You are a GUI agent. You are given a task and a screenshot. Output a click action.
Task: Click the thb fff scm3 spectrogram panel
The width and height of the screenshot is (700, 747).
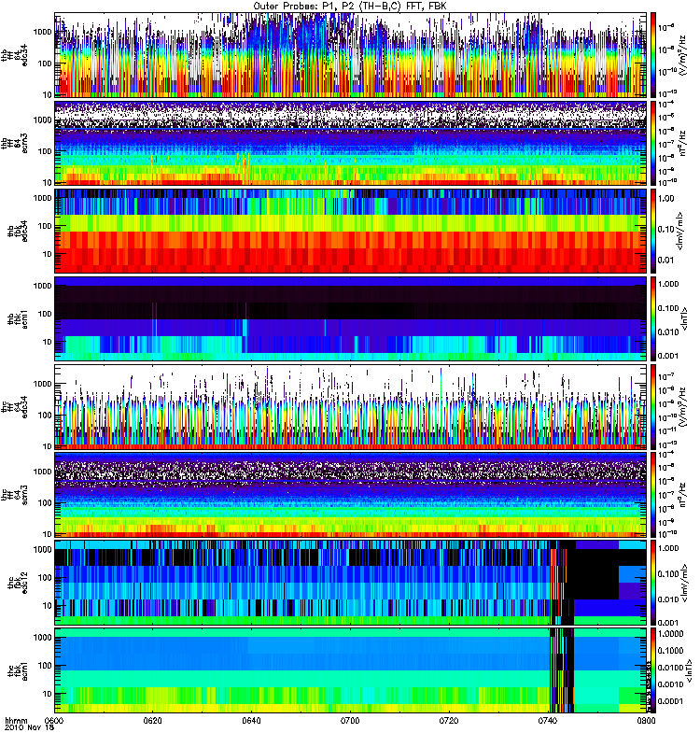(351, 143)
